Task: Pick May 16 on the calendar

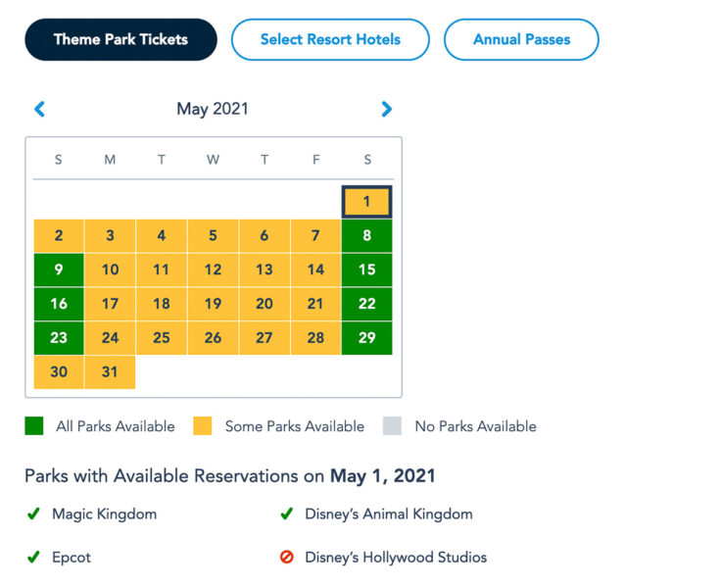Action: coord(59,304)
